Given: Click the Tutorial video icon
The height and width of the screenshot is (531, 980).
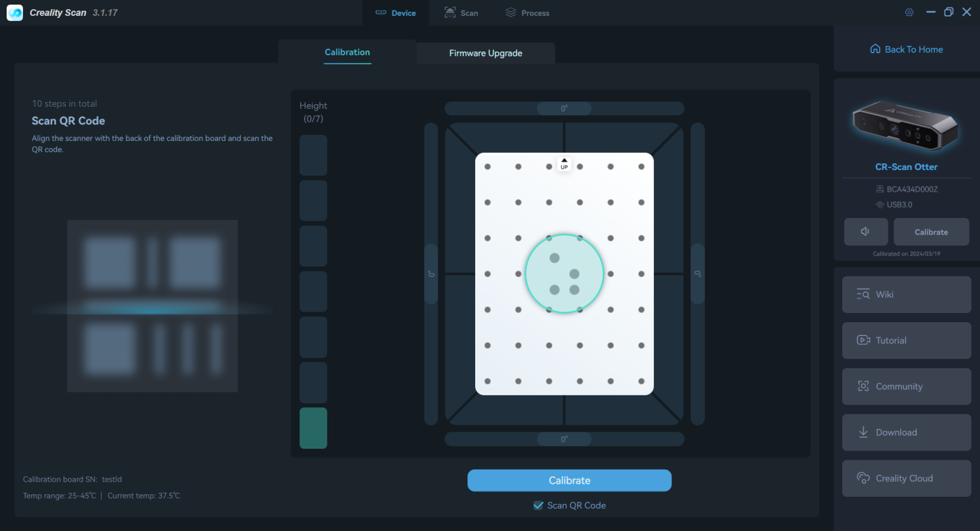Looking at the screenshot, I should tap(863, 341).
